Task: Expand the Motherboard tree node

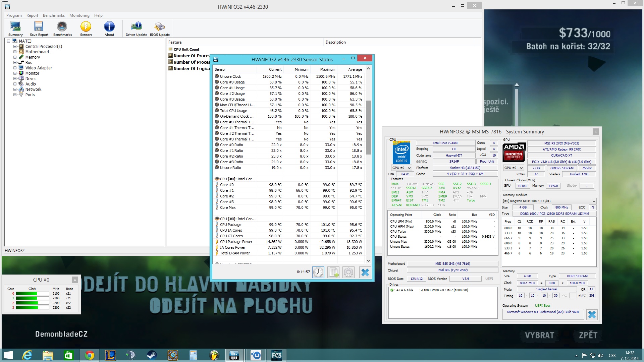Action: tap(15, 52)
